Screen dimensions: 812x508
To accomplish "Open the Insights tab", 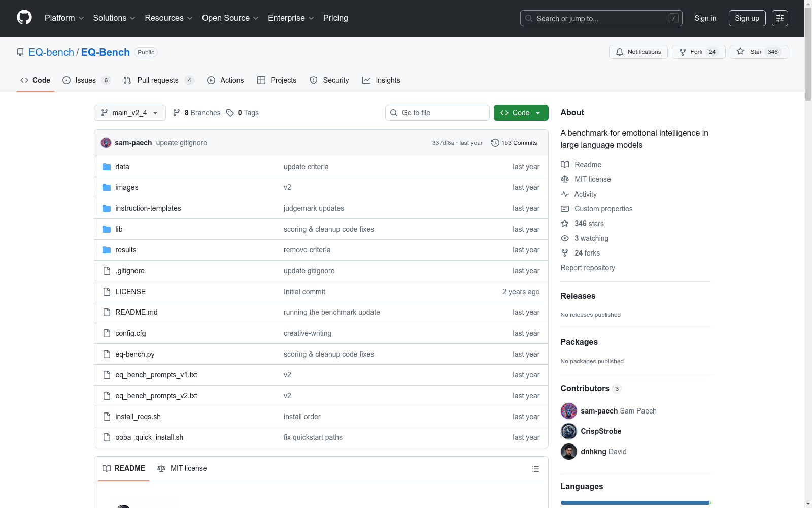I will (381, 80).
